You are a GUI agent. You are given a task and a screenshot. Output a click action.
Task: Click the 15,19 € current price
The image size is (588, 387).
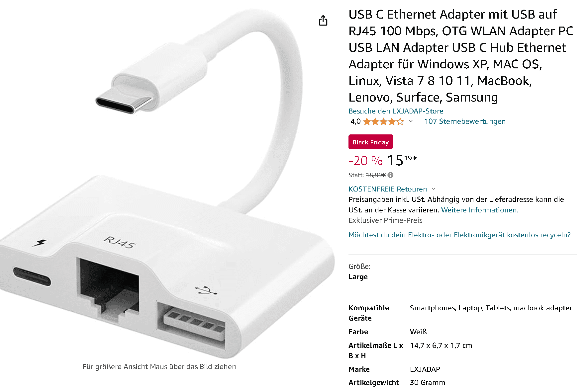[402, 160]
